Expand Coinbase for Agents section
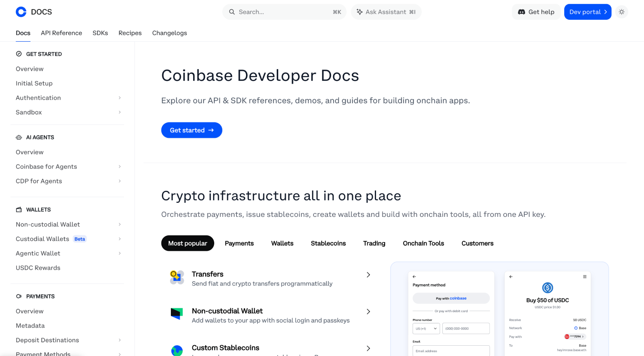The image size is (644, 356). click(120, 167)
